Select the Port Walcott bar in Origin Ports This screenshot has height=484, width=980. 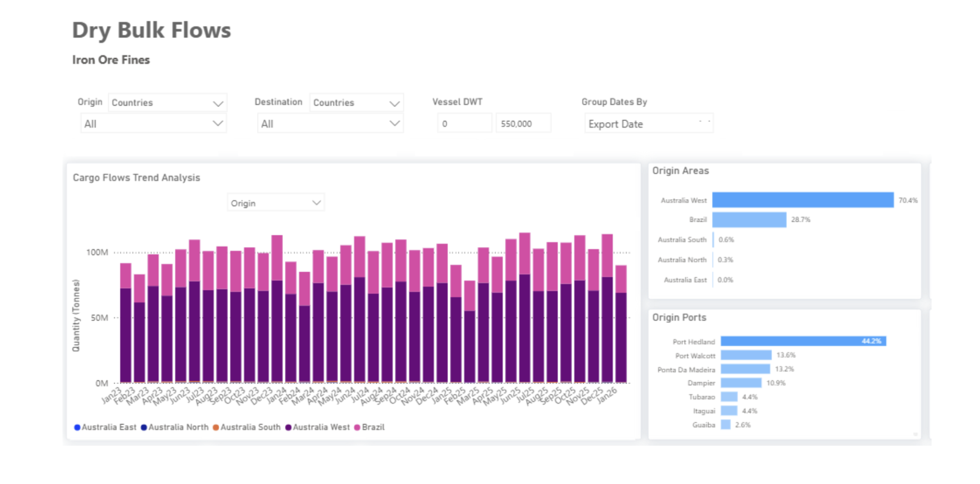746,355
